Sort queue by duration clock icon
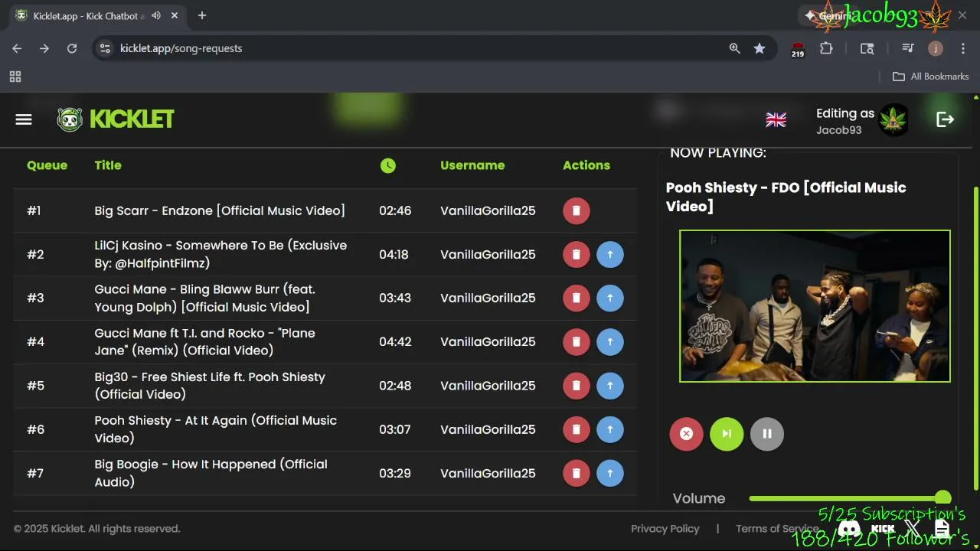980x551 pixels. pyautogui.click(x=388, y=165)
